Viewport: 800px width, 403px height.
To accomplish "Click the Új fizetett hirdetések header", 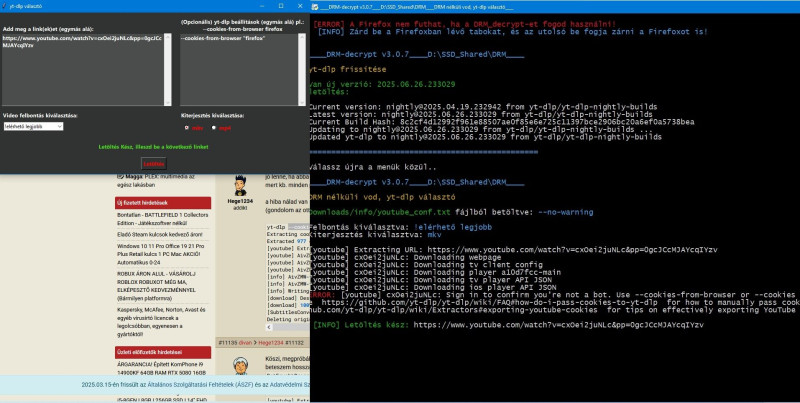I will coord(163,203).
